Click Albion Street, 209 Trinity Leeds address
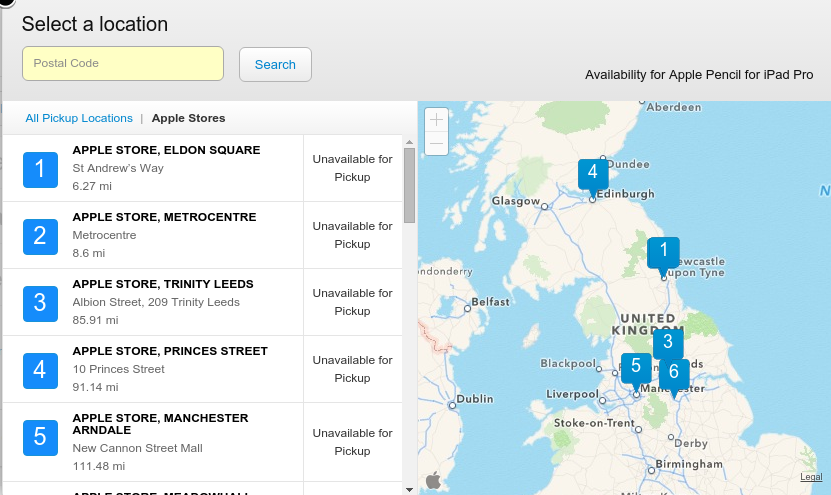Viewport: 831px width, 495px height. [x=156, y=302]
